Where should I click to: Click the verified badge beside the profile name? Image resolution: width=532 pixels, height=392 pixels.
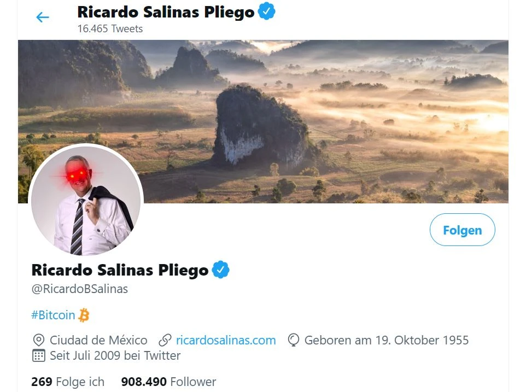tap(220, 270)
